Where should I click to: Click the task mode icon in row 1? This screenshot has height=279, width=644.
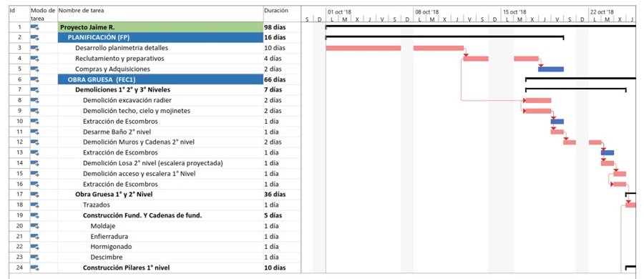coord(34,27)
